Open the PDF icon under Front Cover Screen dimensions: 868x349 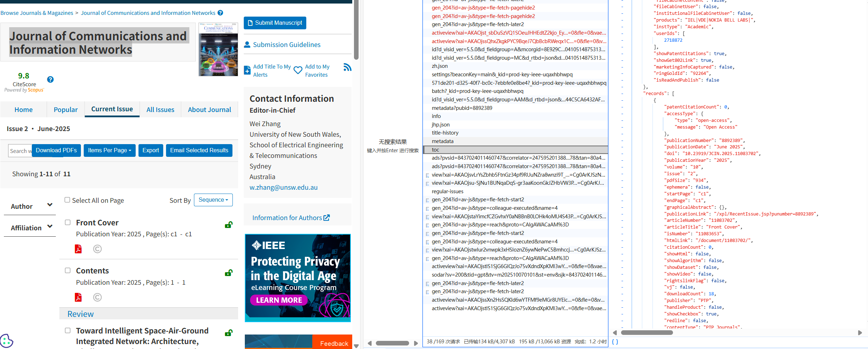click(x=78, y=249)
